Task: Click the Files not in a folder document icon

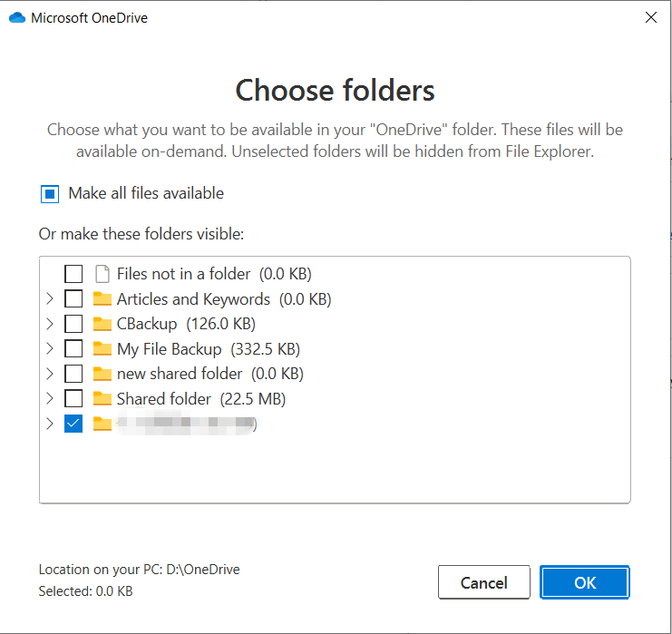Action: pyautogui.click(x=102, y=274)
